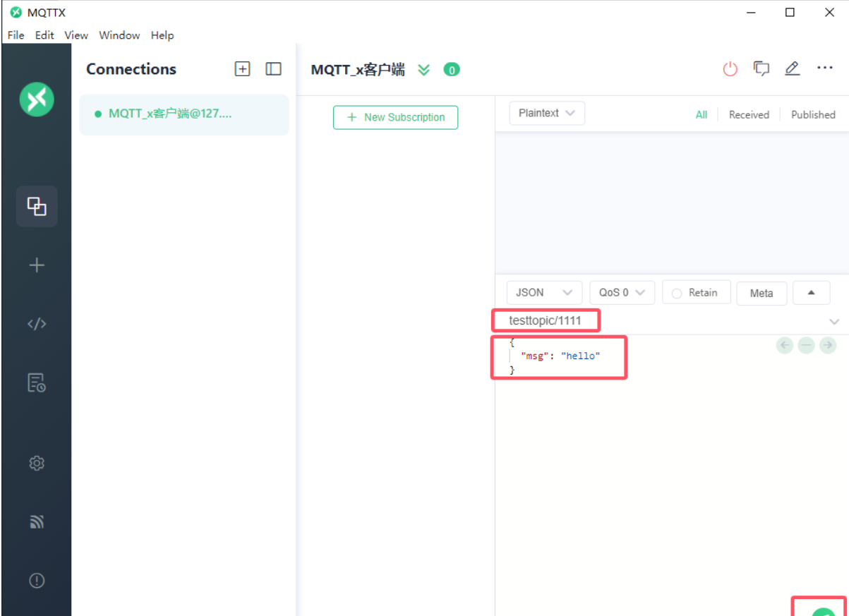Open the Edit menu
849x616 pixels.
[x=44, y=35]
